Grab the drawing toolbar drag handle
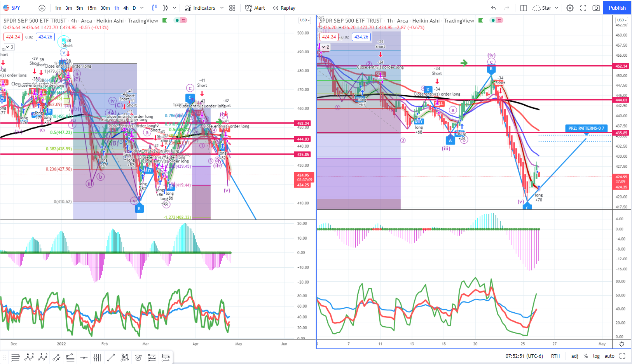This screenshot has width=632, height=364. point(4,357)
